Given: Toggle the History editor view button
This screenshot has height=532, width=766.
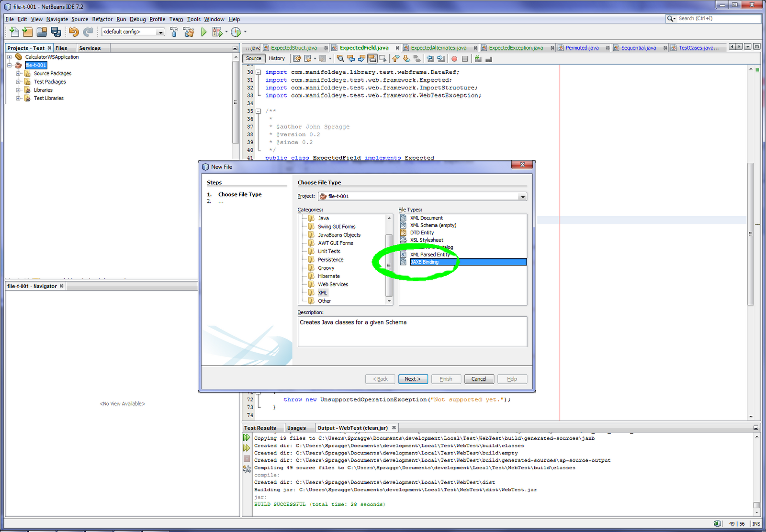Looking at the screenshot, I should 277,58.
